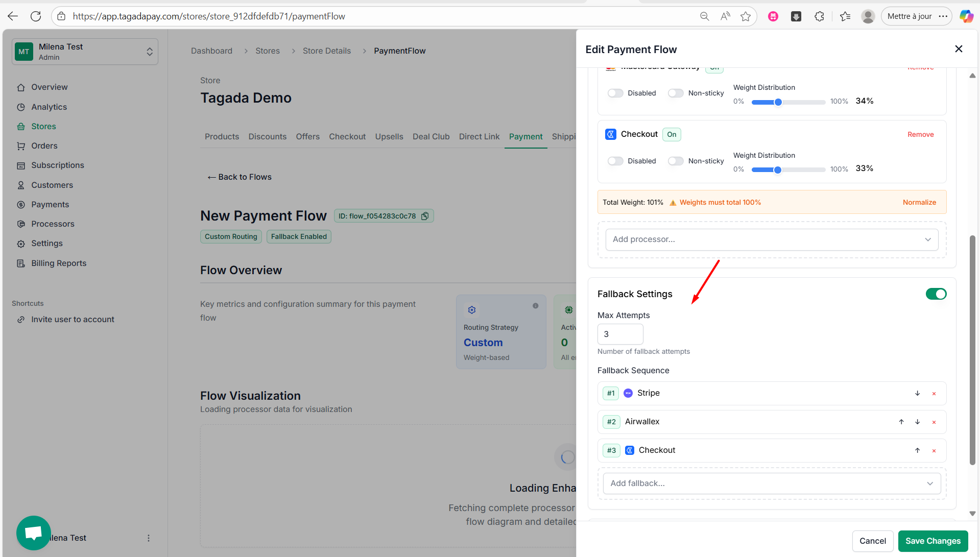This screenshot has width=980, height=557.
Task: Remove Checkout from fallback sequence
Action: click(x=934, y=451)
